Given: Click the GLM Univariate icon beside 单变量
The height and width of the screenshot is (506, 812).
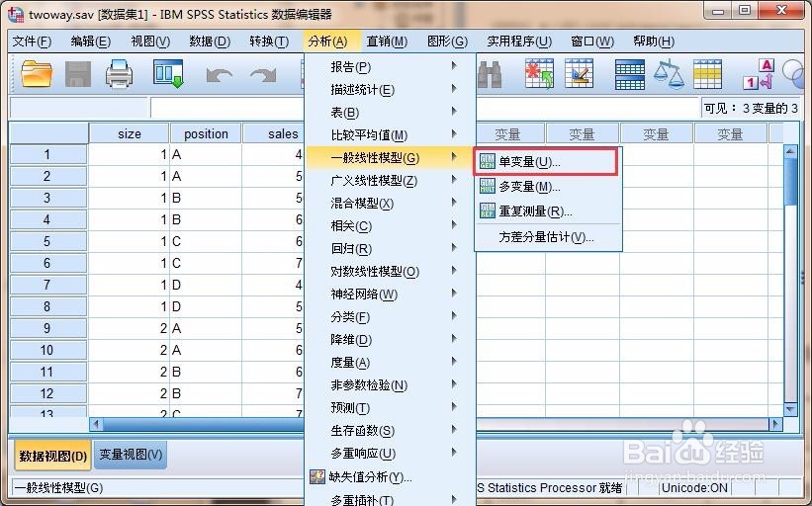Looking at the screenshot, I should 488,161.
